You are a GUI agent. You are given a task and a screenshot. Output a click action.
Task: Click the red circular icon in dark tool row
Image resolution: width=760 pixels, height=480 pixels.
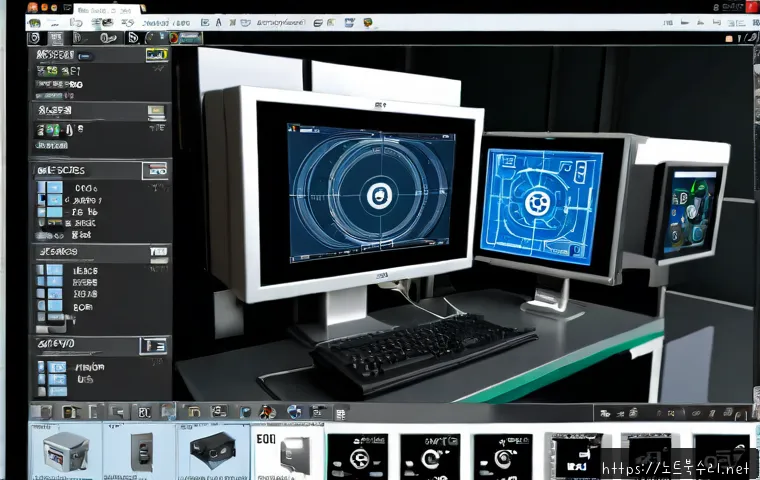click(x=174, y=38)
